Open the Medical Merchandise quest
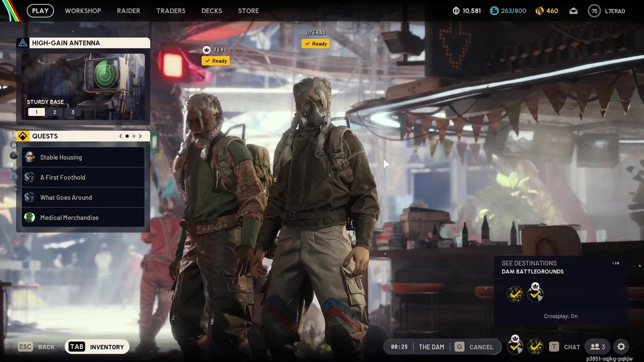Image resolution: width=644 pixels, height=362 pixels. coord(83,218)
